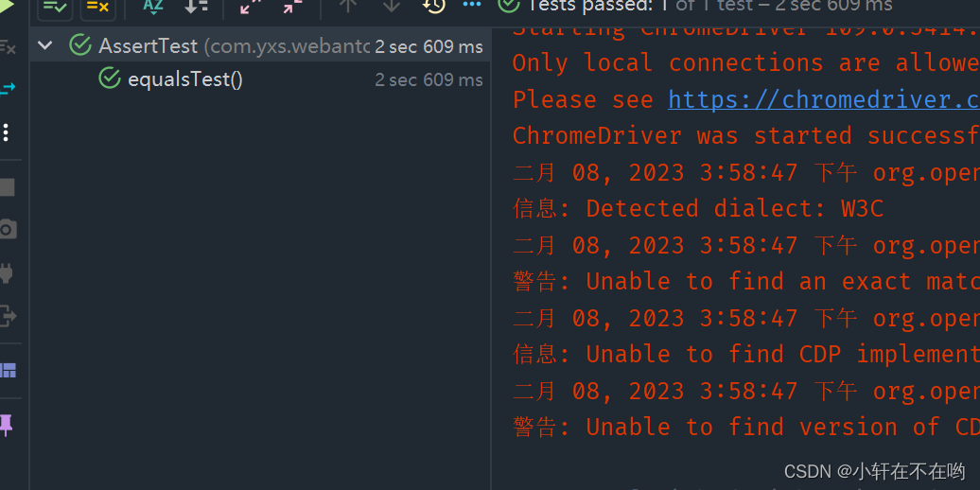The image size is (980, 490).
Task: Collapse all test nodes
Action: coord(292,7)
